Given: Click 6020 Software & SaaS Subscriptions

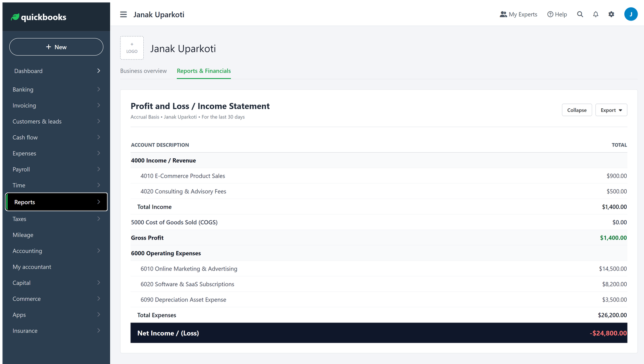Looking at the screenshot, I should pyautogui.click(x=187, y=284).
